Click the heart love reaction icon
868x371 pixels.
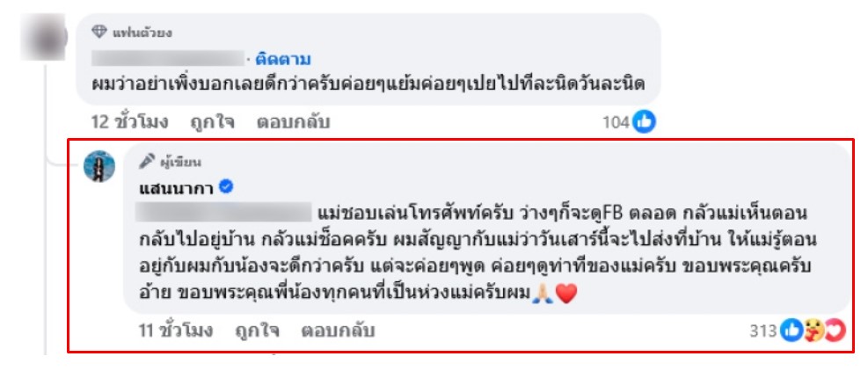[x=831, y=331]
